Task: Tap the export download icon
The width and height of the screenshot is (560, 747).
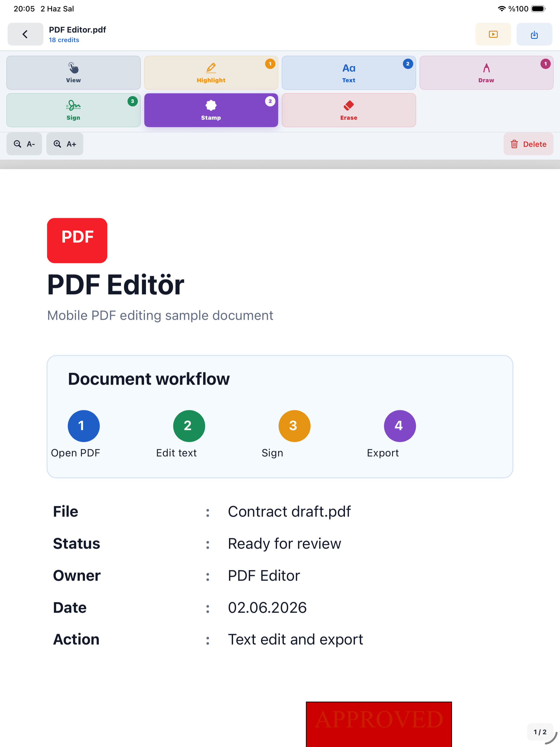Action: click(534, 34)
